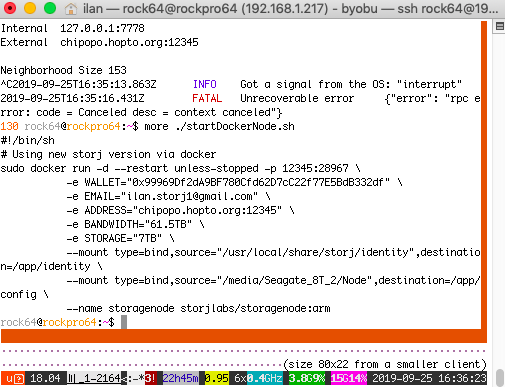Click the blue 'INFO' log level

(x=205, y=84)
